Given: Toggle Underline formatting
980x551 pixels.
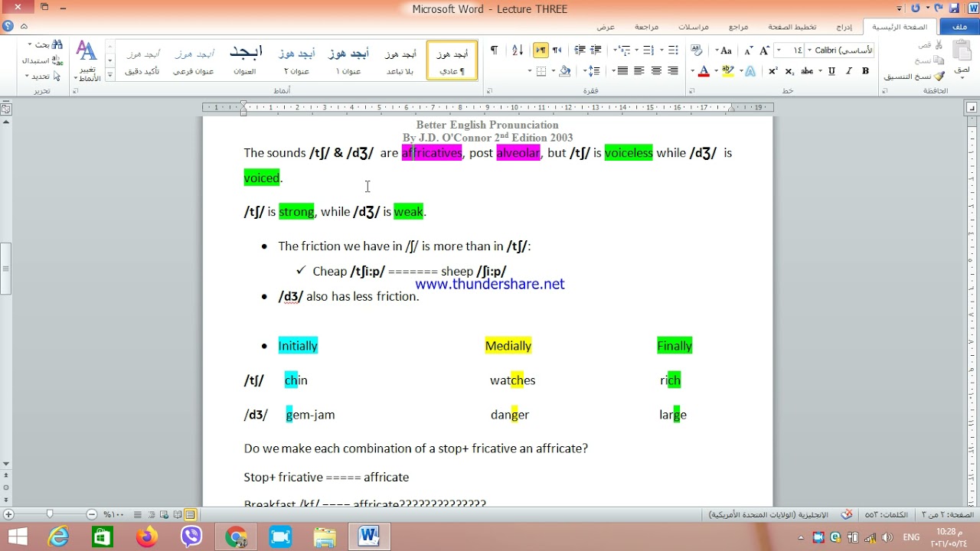Looking at the screenshot, I should point(831,71).
